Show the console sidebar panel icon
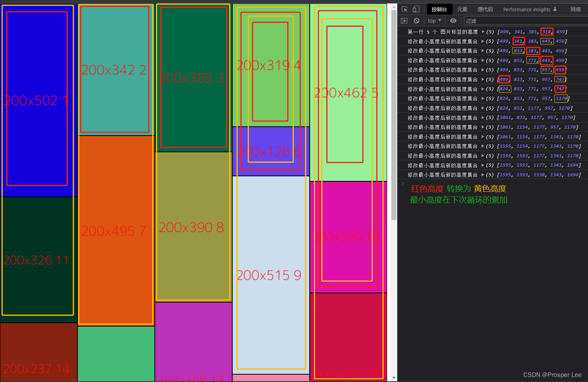 (404, 21)
